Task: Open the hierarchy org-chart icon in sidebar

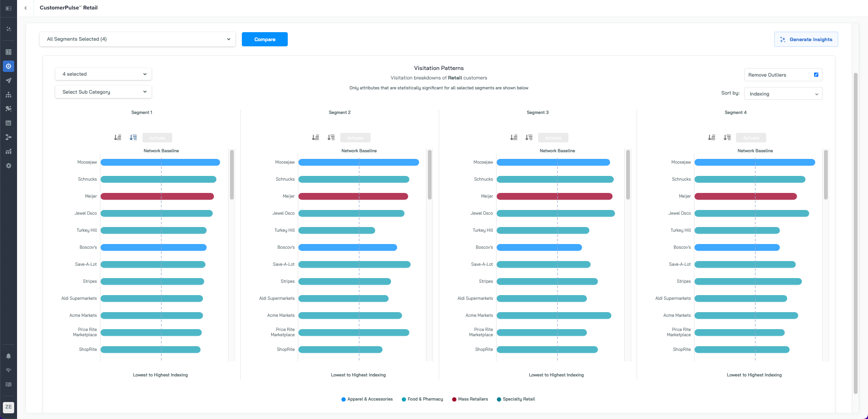Action: pyautogui.click(x=9, y=95)
